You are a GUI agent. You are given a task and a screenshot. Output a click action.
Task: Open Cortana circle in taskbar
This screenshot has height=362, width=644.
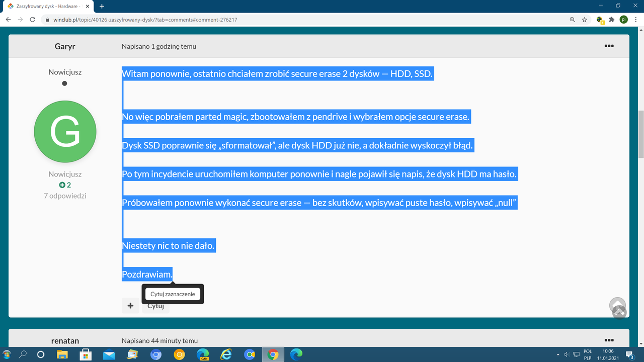(41, 354)
